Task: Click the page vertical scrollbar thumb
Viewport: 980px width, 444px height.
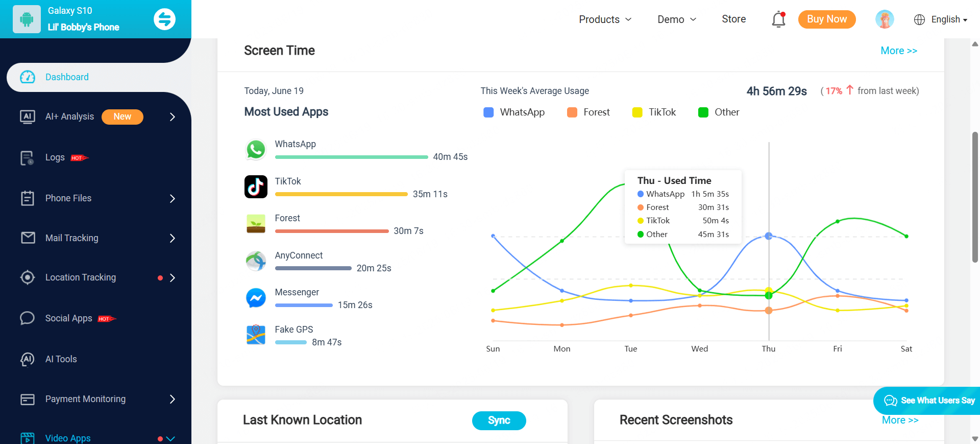Action: tap(975, 197)
